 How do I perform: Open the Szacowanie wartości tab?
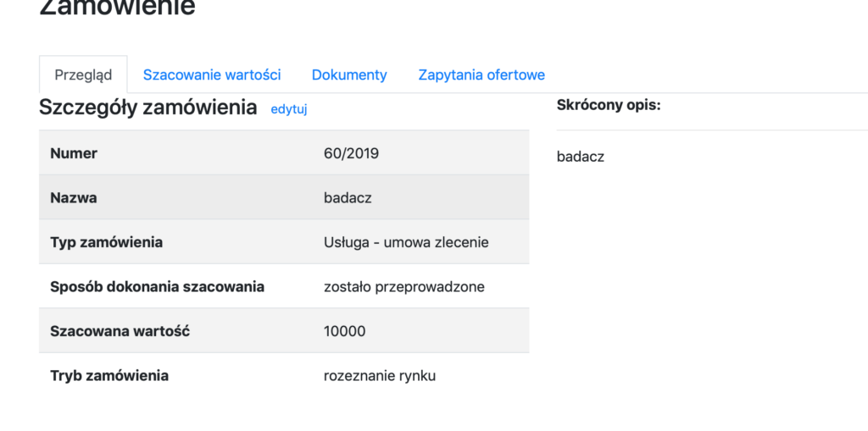212,75
